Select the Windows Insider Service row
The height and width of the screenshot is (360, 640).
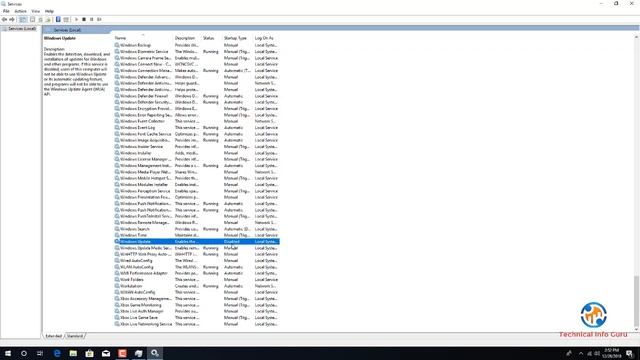pyautogui.click(x=197, y=147)
